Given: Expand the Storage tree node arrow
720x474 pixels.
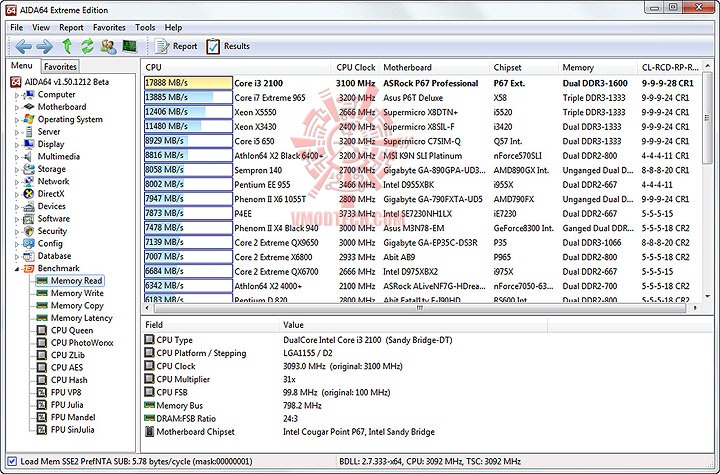Looking at the screenshot, I should [x=17, y=169].
